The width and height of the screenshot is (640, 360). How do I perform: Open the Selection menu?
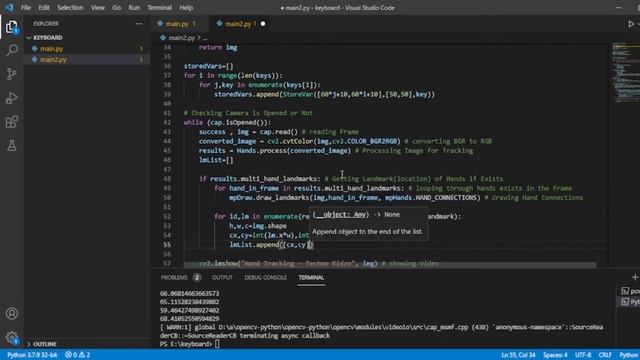pyautogui.click(x=70, y=7)
